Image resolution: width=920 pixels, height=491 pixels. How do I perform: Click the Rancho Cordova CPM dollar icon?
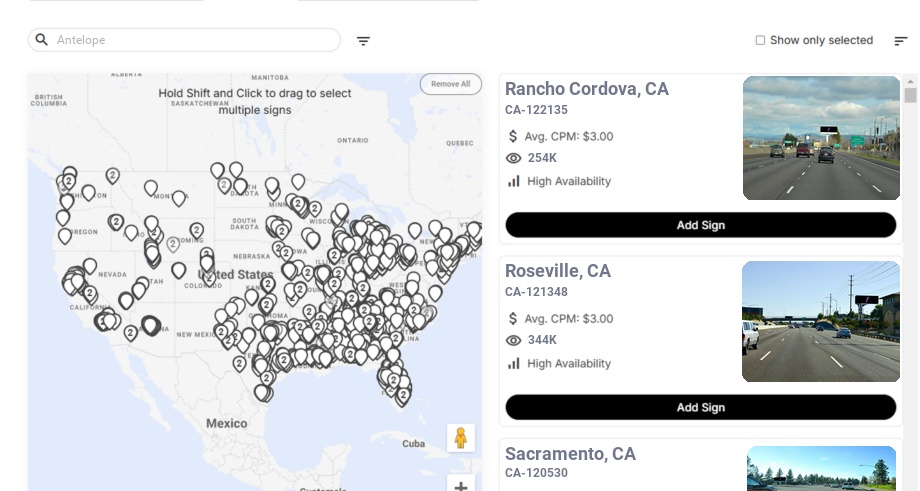[x=514, y=136]
